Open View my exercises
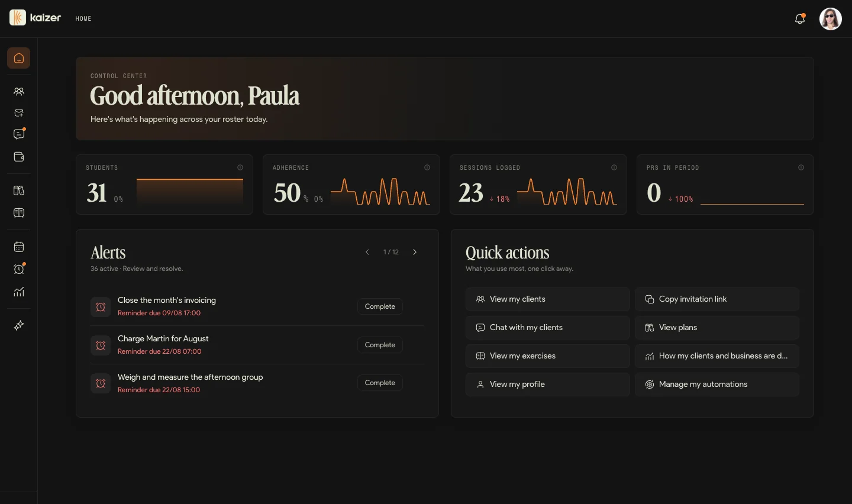This screenshot has width=852, height=504. 548,356
